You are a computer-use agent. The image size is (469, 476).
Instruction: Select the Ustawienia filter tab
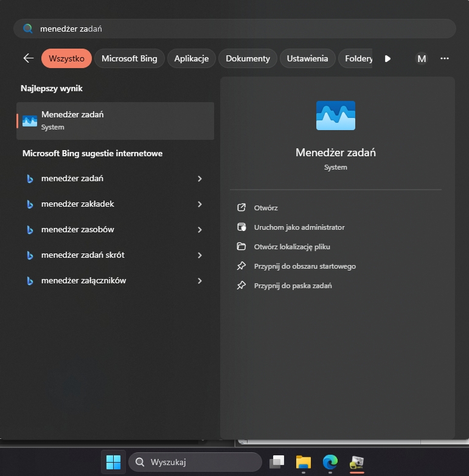coord(308,58)
